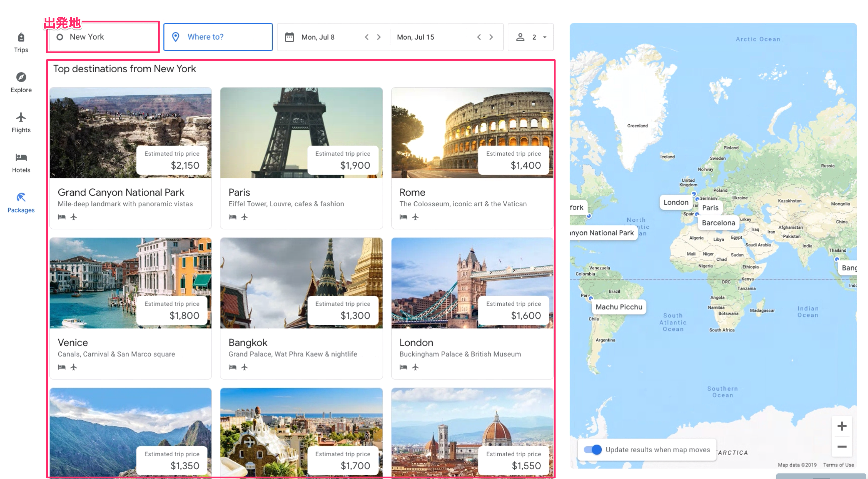
Task: Click hotel icon on Rome card
Action: coord(403,217)
